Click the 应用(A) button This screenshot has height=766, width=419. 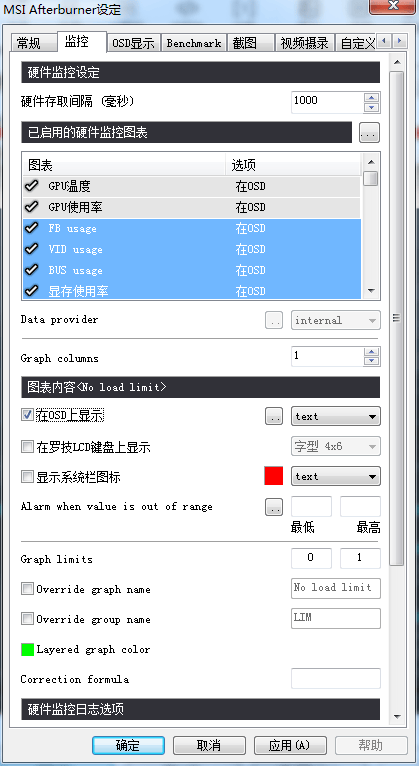pyautogui.click(x=290, y=745)
